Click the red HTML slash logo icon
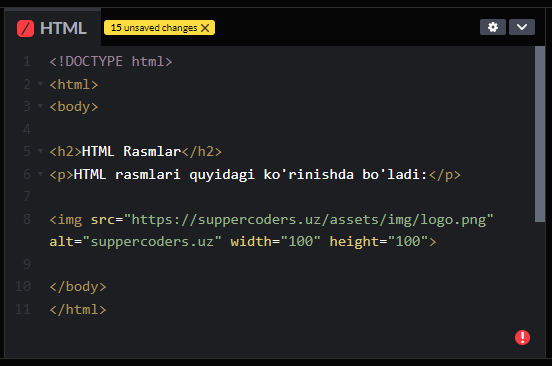This screenshot has height=366, width=552. tap(25, 28)
